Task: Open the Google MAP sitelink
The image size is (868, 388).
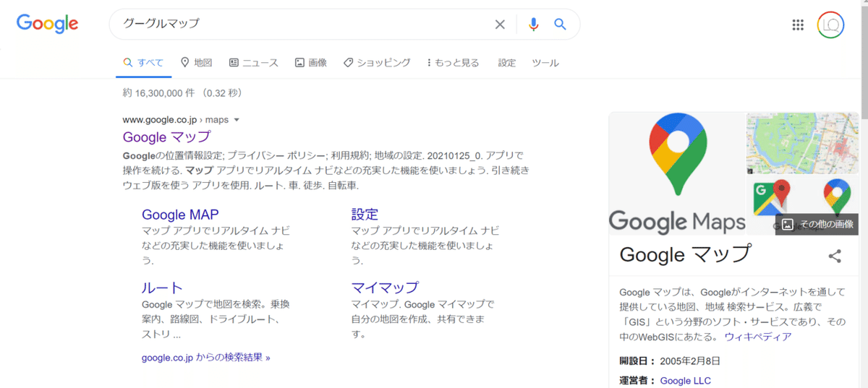Action: click(180, 215)
